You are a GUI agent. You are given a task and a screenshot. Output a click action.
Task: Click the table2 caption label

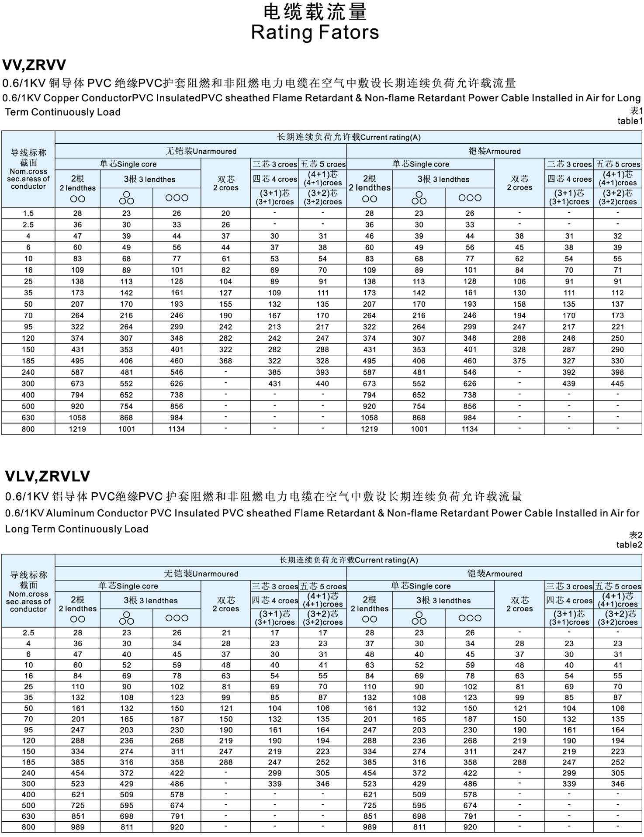tap(629, 545)
